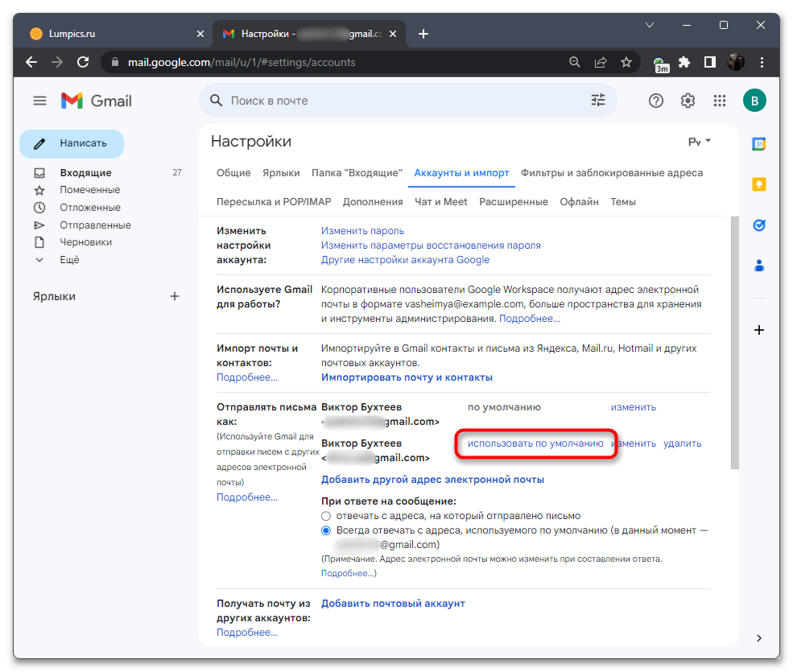
Task: Open Фильтры и заблокированные адреса tab
Action: (x=611, y=173)
